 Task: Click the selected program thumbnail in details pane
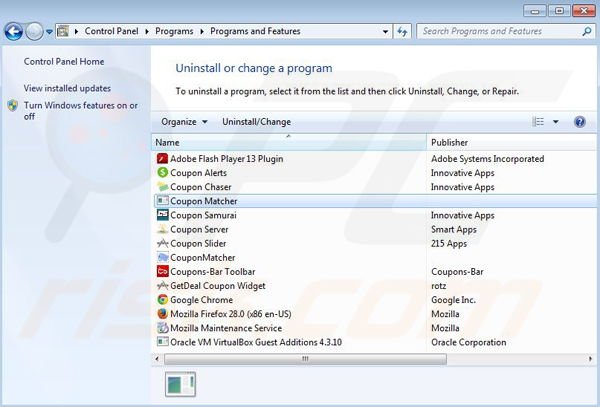point(181,384)
